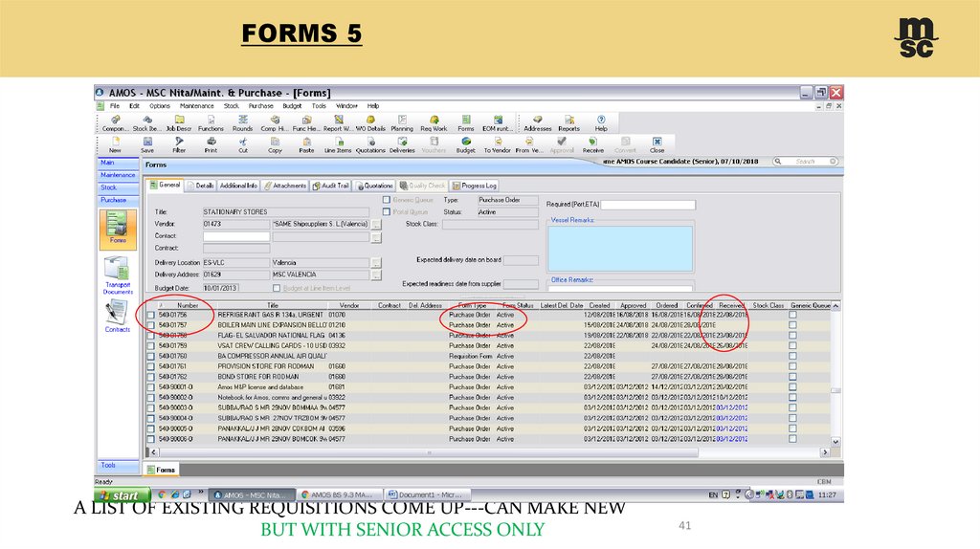Open the Purchase menu
Image resolution: width=980 pixels, height=549 pixels.
pos(260,106)
